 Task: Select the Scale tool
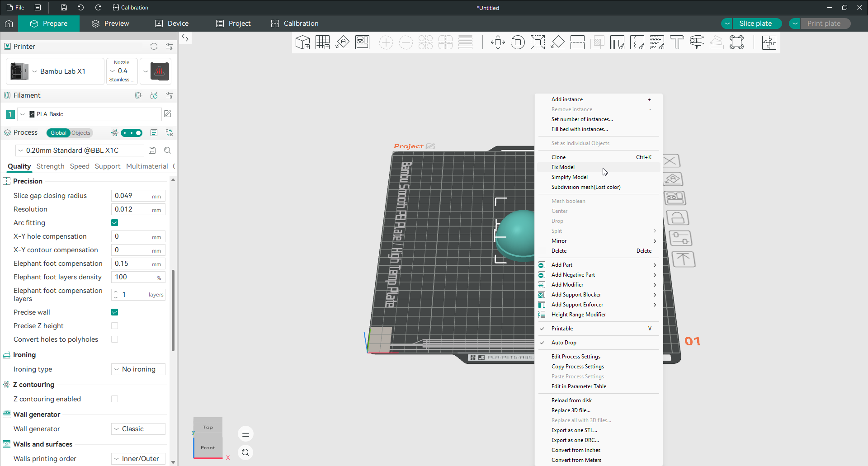538,42
